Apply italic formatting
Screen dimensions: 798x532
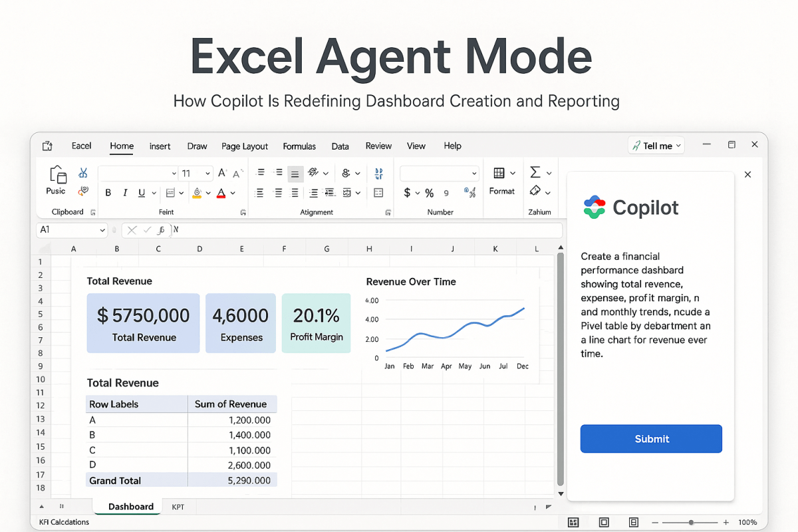pyautogui.click(x=125, y=192)
